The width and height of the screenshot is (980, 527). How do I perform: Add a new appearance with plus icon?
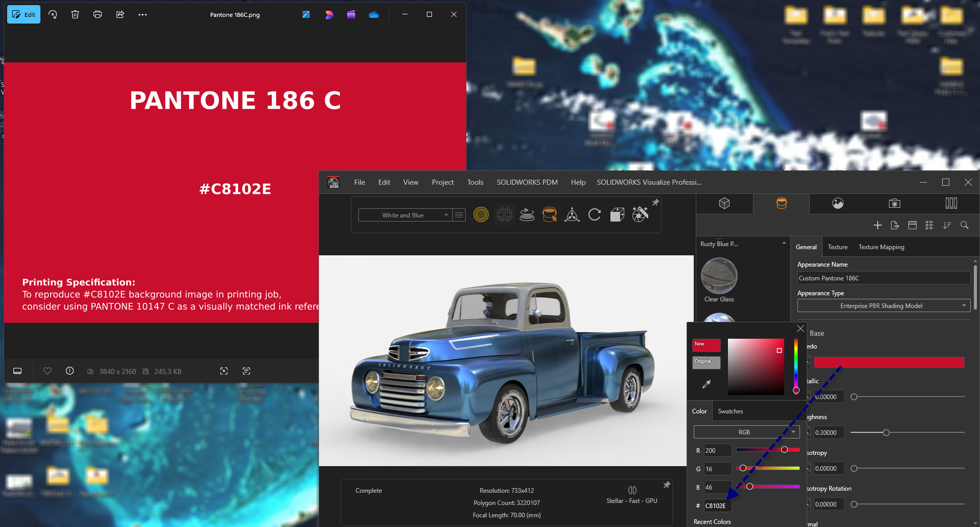878,225
